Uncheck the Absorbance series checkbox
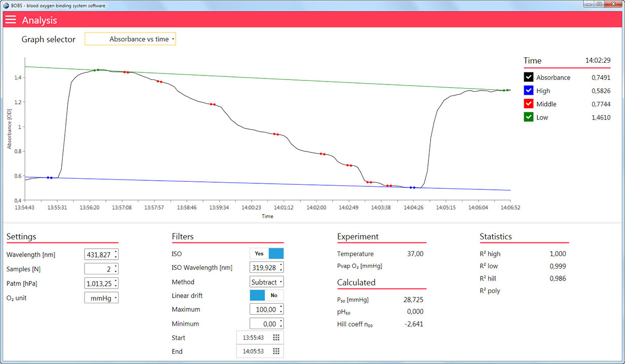This screenshot has width=625, height=364. point(529,77)
